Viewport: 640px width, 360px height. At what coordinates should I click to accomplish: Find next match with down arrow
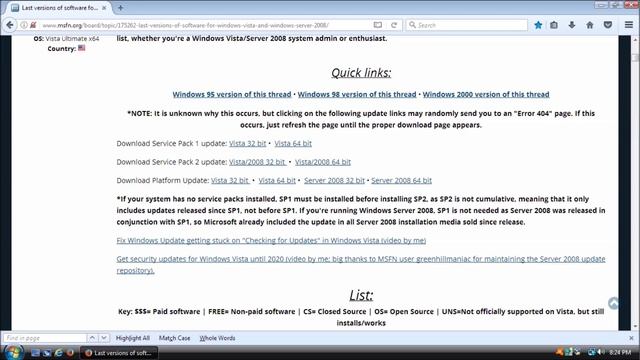click(104, 338)
